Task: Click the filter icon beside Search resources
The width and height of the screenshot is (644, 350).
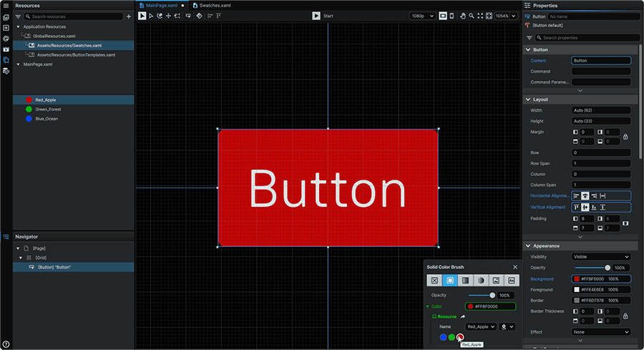Action: [x=18, y=16]
